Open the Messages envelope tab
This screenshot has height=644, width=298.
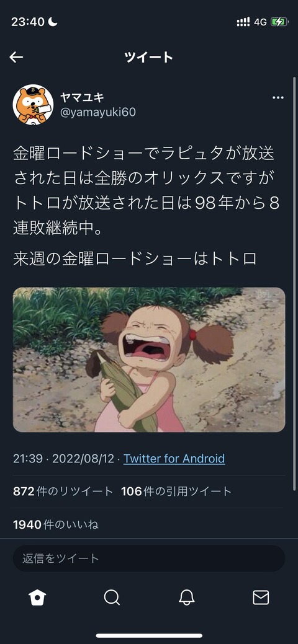tap(261, 598)
